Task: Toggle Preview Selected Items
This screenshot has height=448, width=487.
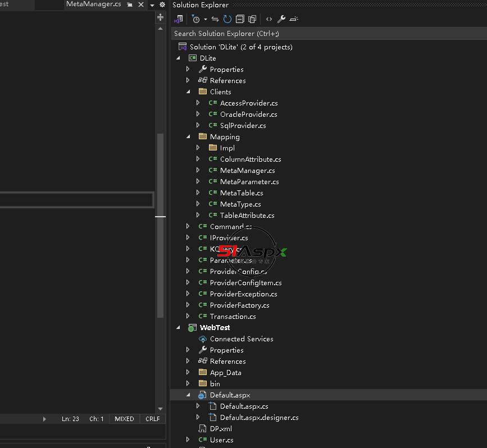Action: click(294, 19)
